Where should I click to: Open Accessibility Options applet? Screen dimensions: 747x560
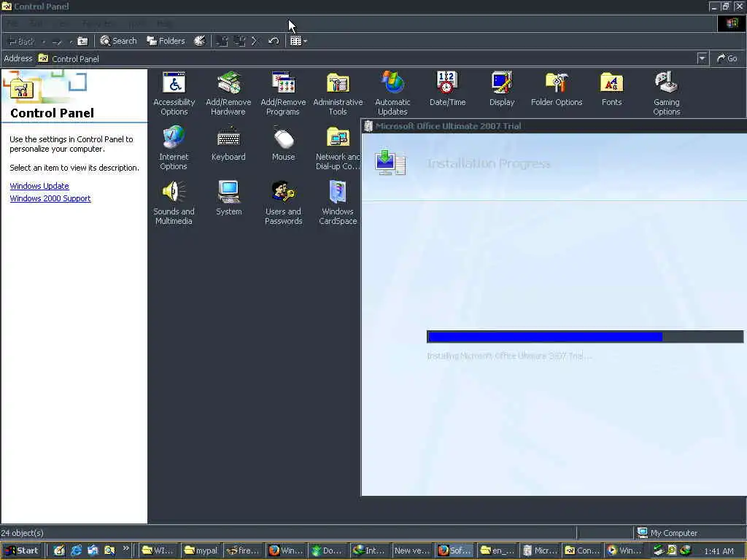174,93
